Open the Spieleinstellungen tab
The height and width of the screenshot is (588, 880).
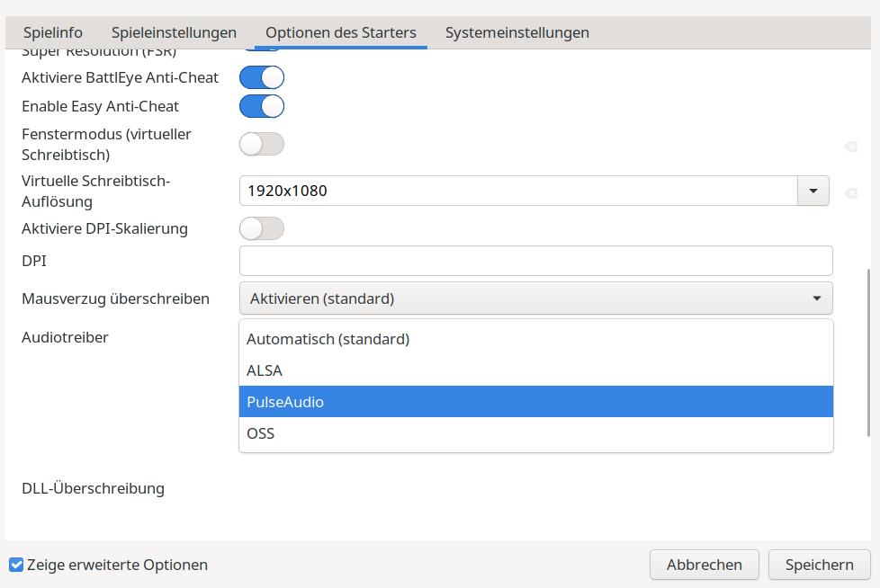(174, 32)
